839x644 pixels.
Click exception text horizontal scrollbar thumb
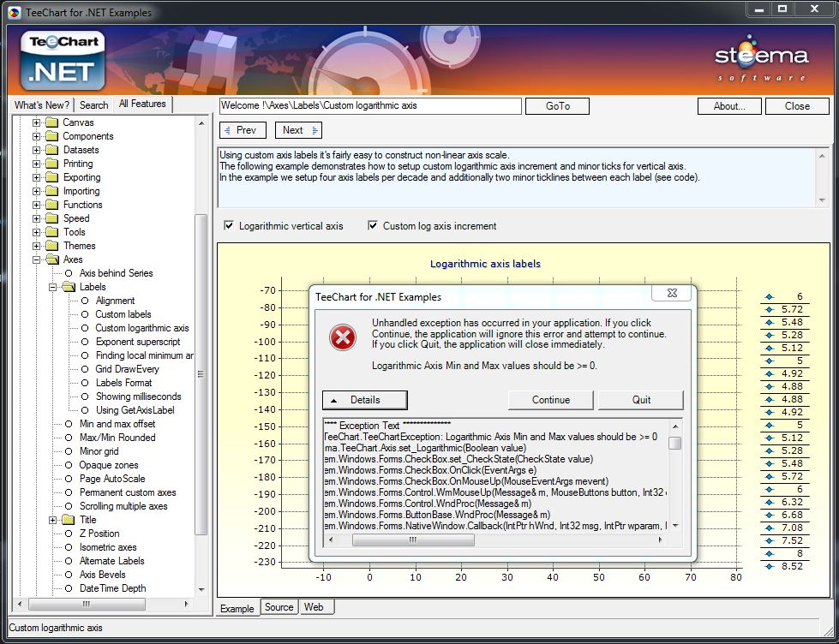[413, 540]
